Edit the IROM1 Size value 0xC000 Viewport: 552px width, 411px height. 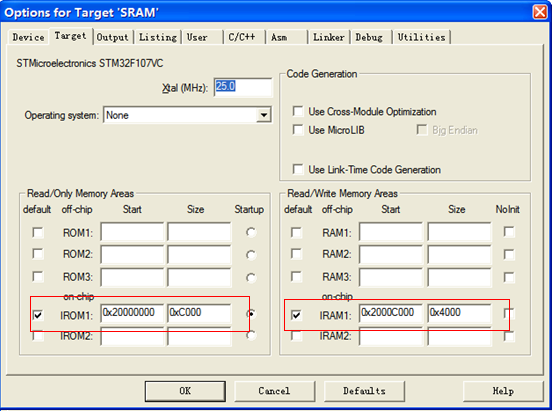tap(199, 313)
